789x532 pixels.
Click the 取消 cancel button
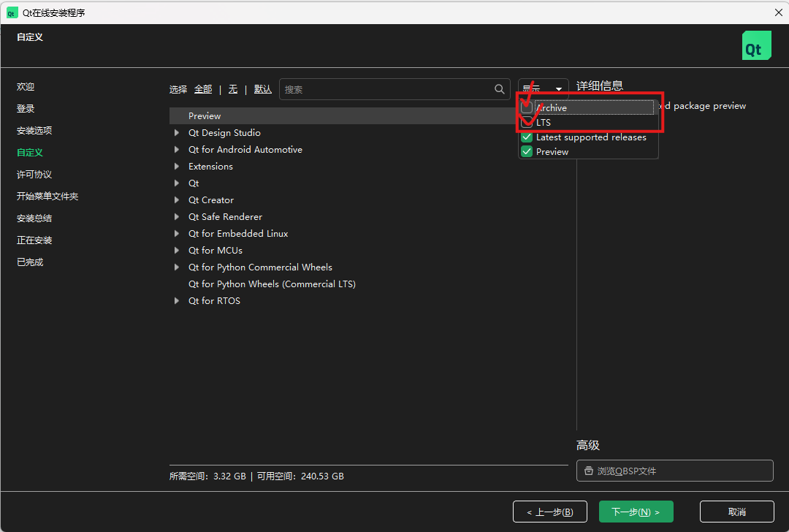(x=736, y=512)
